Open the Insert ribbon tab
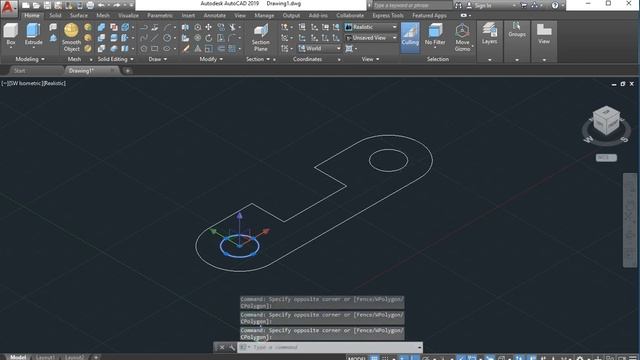The width and height of the screenshot is (640, 360). (188, 16)
